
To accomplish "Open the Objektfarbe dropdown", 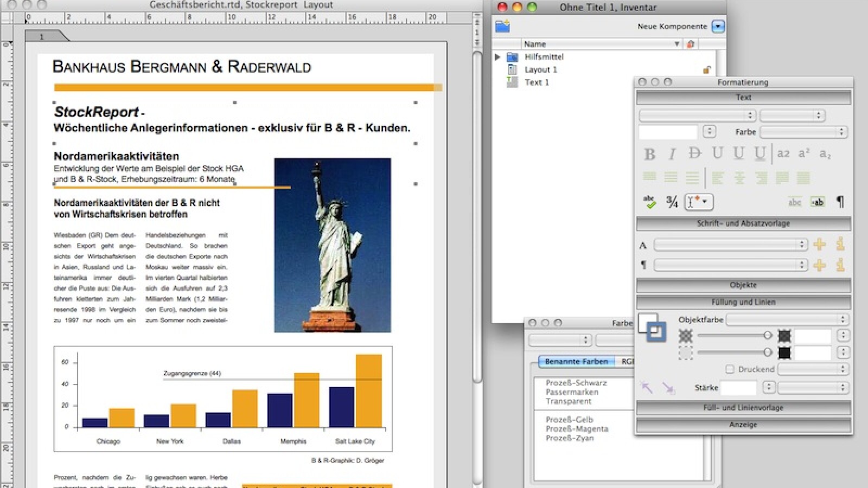I will pos(787,320).
